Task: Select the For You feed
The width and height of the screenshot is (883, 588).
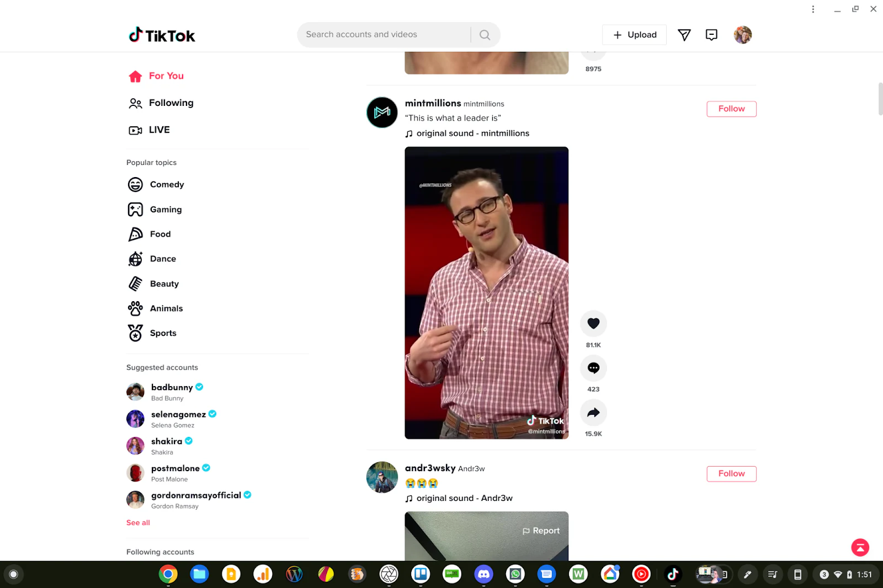Action: 156,76
